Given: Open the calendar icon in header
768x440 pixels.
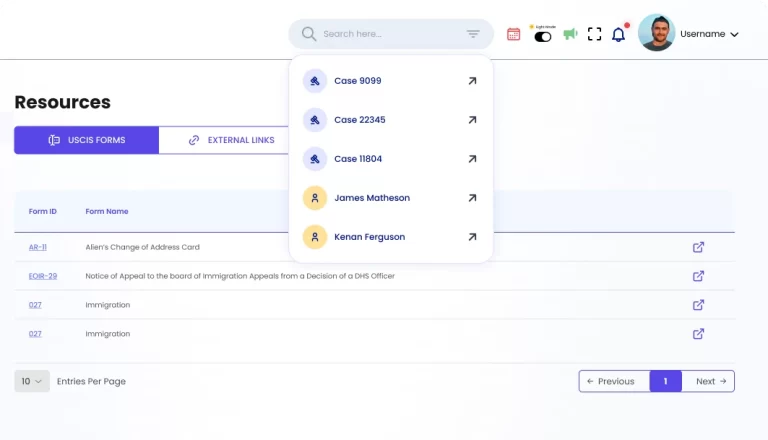Looking at the screenshot, I should pos(513,34).
